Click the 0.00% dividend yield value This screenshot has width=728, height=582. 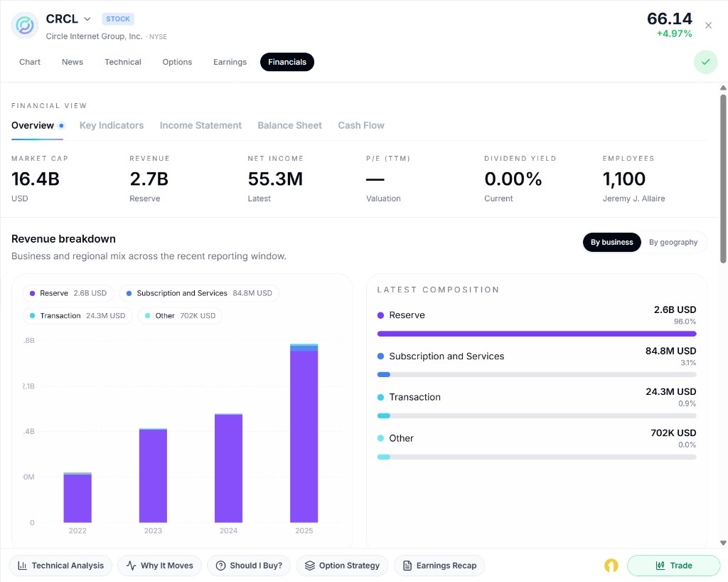[x=513, y=179]
